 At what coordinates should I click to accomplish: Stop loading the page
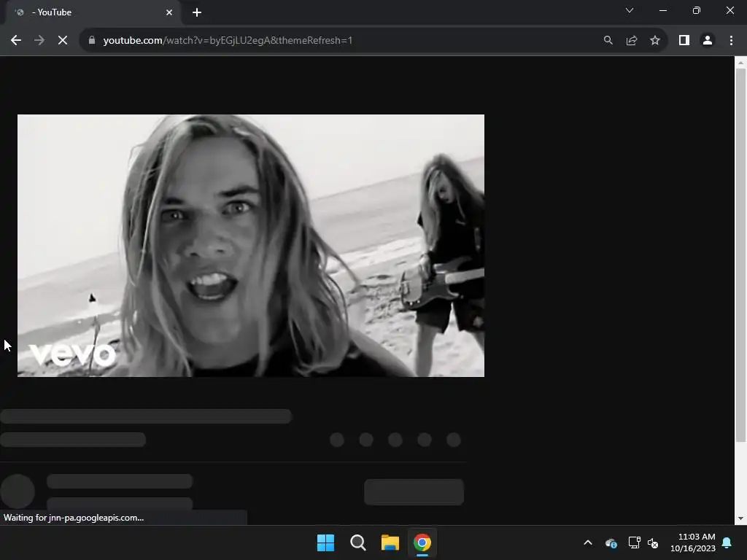pos(63,41)
